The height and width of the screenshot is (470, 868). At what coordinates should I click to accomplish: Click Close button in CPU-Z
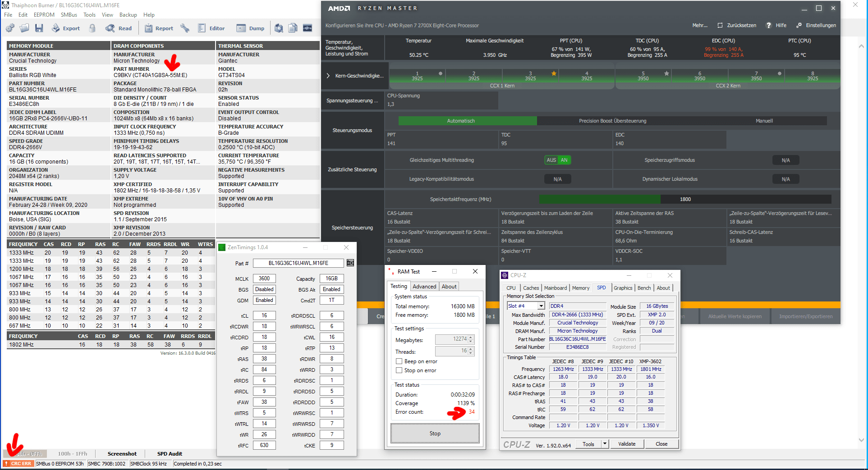click(661, 444)
